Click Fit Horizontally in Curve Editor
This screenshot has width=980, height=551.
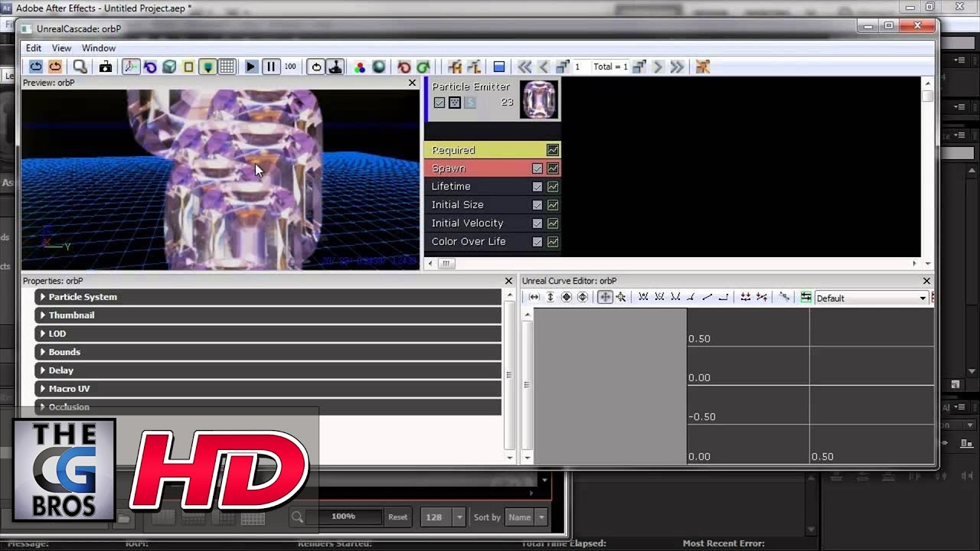pyautogui.click(x=534, y=298)
